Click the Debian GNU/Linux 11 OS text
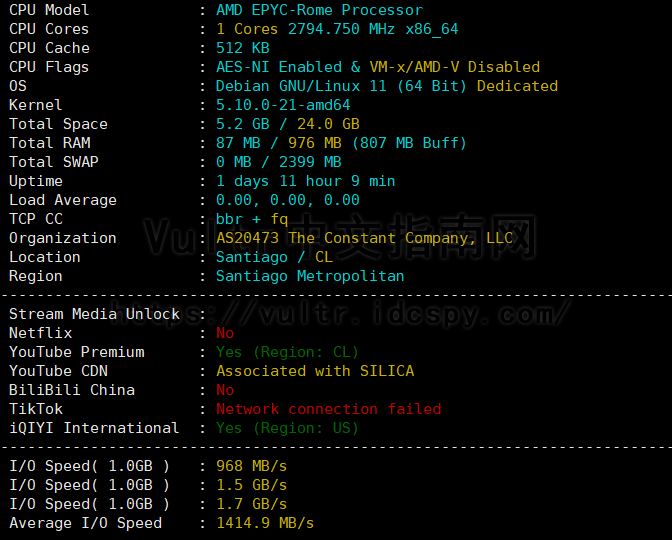 point(301,86)
